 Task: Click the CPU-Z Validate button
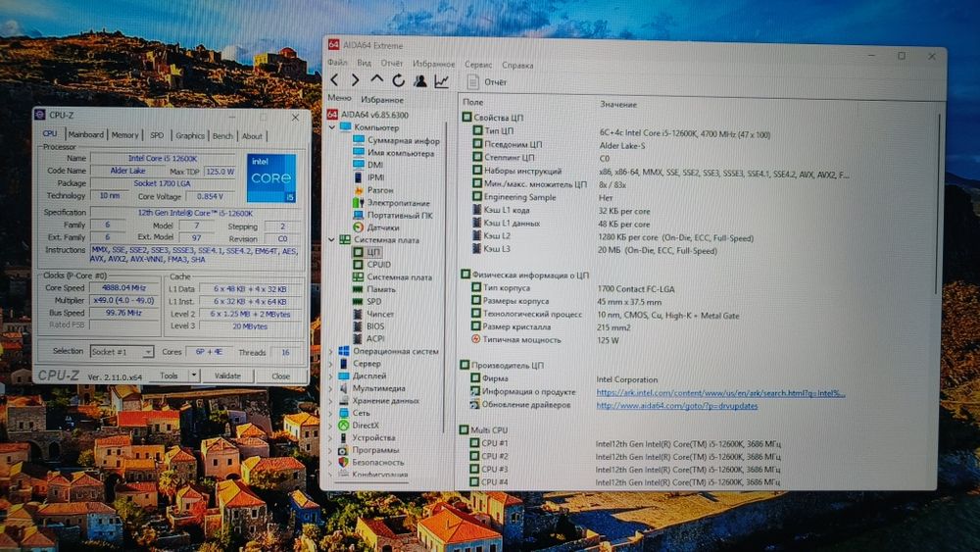(227, 376)
